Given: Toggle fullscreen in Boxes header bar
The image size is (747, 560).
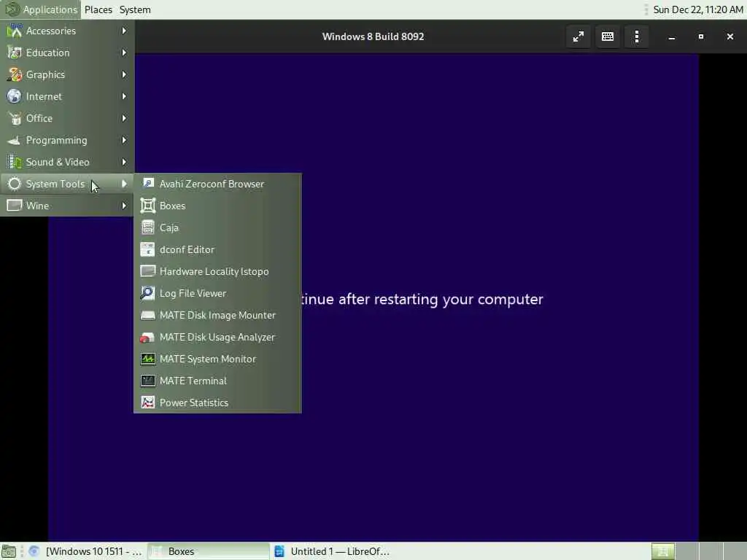Looking at the screenshot, I should [x=578, y=36].
